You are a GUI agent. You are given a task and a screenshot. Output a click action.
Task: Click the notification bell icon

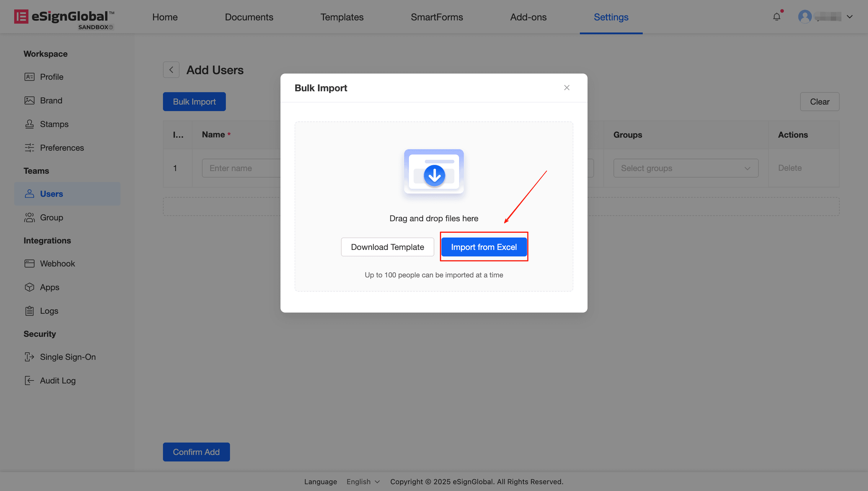[x=777, y=17]
